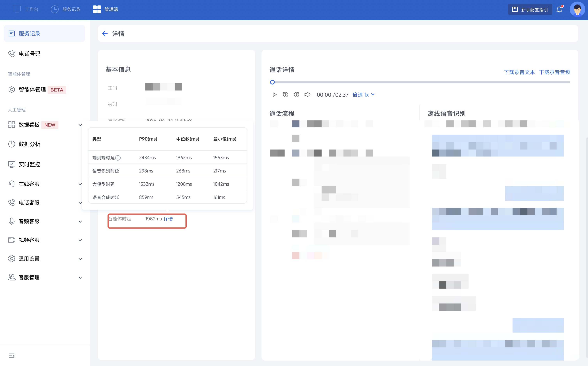Open the notification bell
This screenshot has height=366, width=588.
coord(559,9)
